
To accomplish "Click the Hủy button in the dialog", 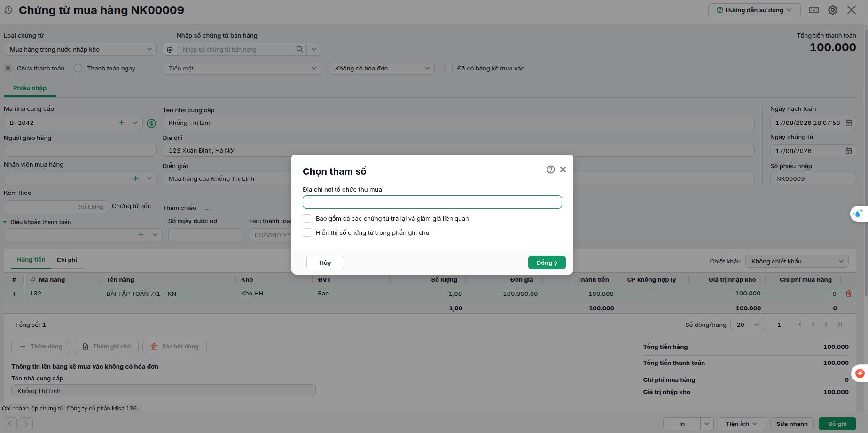I will tap(325, 263).
